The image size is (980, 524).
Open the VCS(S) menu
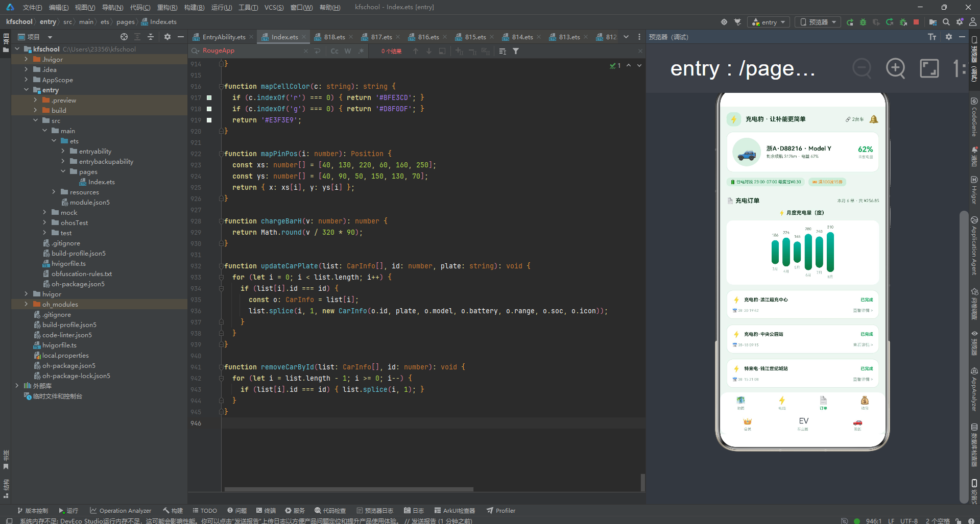(274, 7)
